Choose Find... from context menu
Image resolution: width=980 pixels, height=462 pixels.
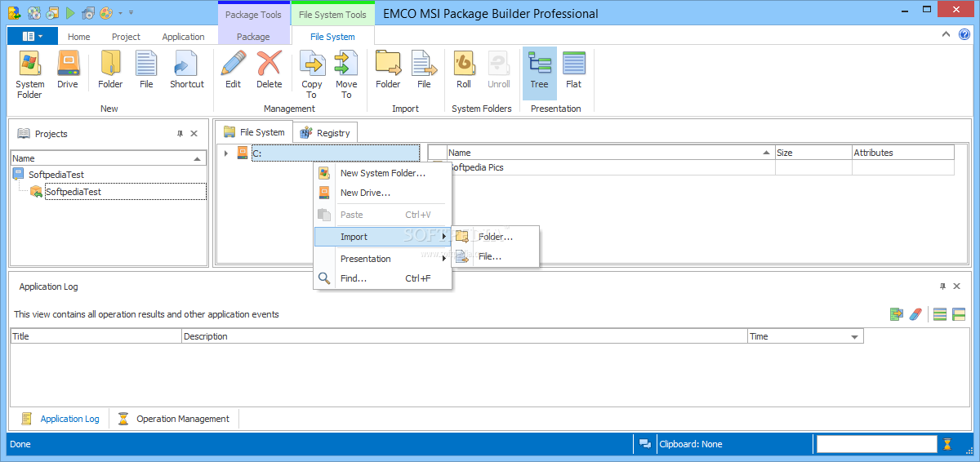[382, 278]
